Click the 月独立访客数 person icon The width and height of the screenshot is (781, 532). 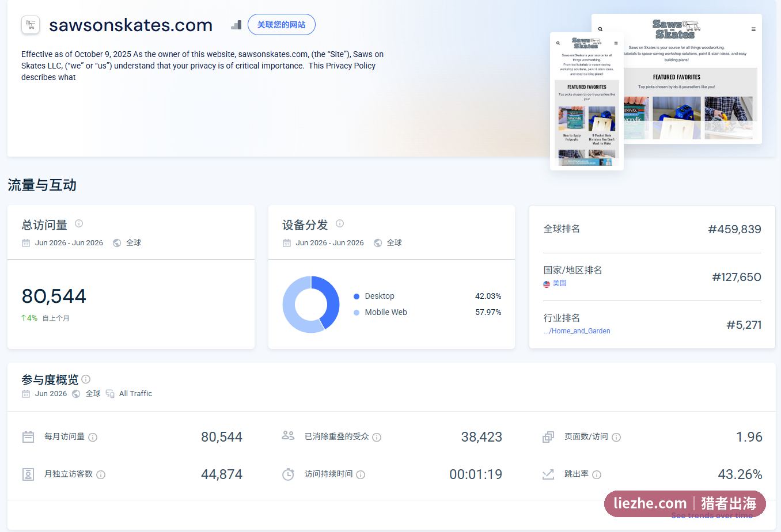point(28,474)
